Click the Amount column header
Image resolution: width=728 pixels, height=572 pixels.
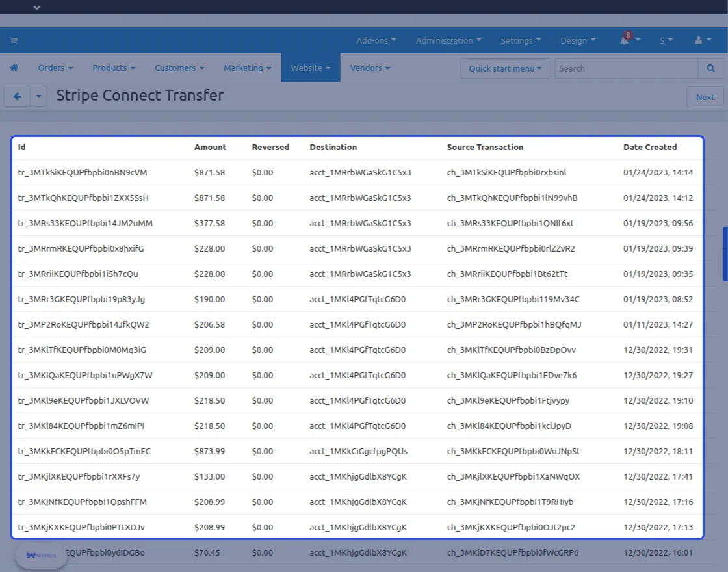[x=210, y=147]
